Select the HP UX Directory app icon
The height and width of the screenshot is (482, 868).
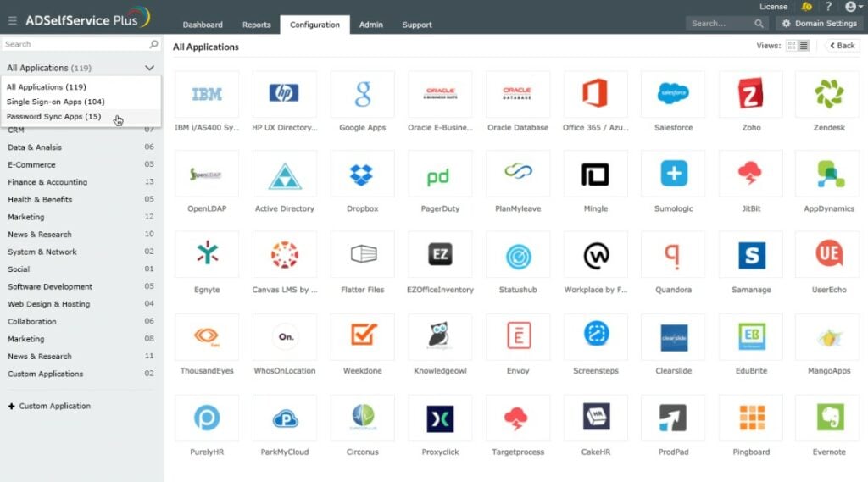(x=285, y=94)
